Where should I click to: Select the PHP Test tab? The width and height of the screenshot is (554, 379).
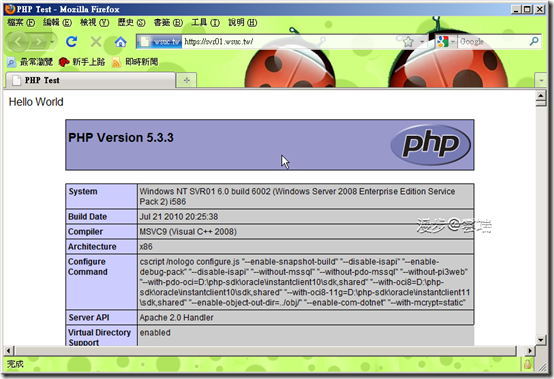pos(90,80)
